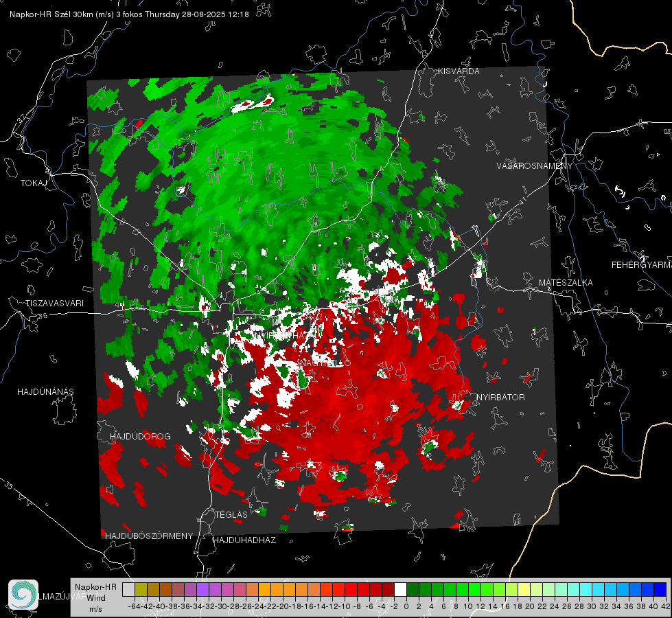Click the NAGYKÁLLÓ city label
The height and width of the screenshot is (618, 672).
pyautogui.click(x=325, y=363)
